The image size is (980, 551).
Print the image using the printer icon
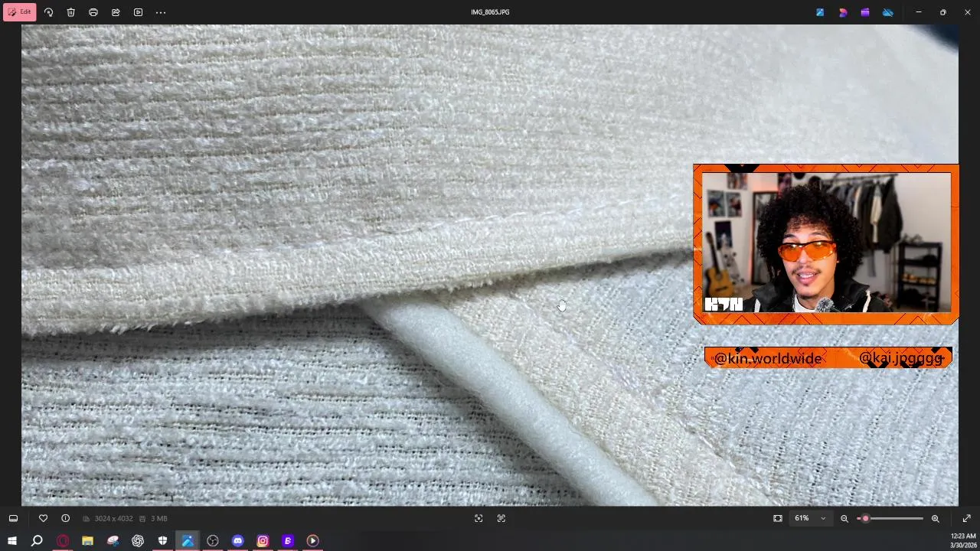click(x=93, y=12)
